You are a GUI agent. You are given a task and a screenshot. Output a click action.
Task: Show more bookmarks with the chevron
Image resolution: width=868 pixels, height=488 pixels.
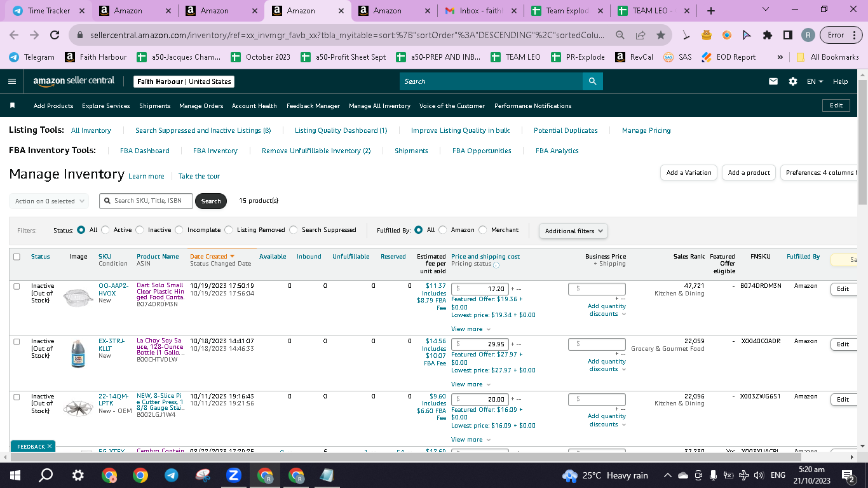pos(780,57)
